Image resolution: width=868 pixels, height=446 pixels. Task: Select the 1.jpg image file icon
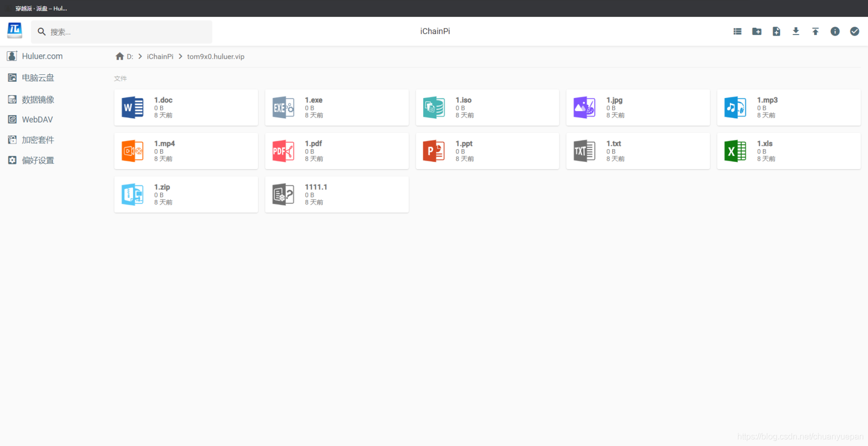tap(584, 107)
